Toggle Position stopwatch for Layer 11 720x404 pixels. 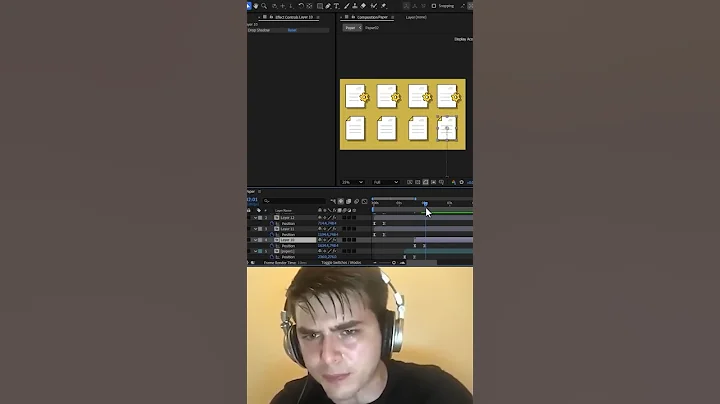pyautogui.click(x=272, y=235)
